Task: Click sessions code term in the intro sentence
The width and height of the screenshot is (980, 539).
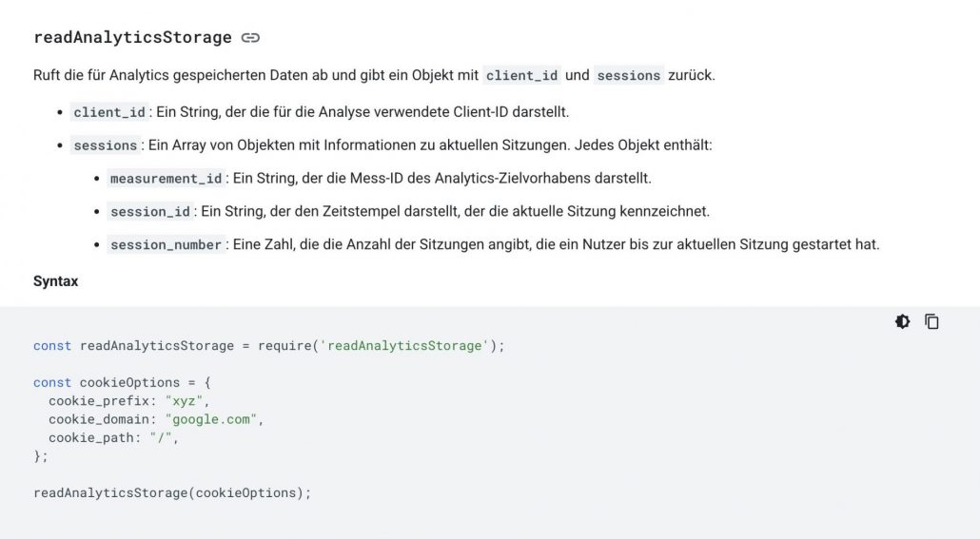Action: pos(628,75)
